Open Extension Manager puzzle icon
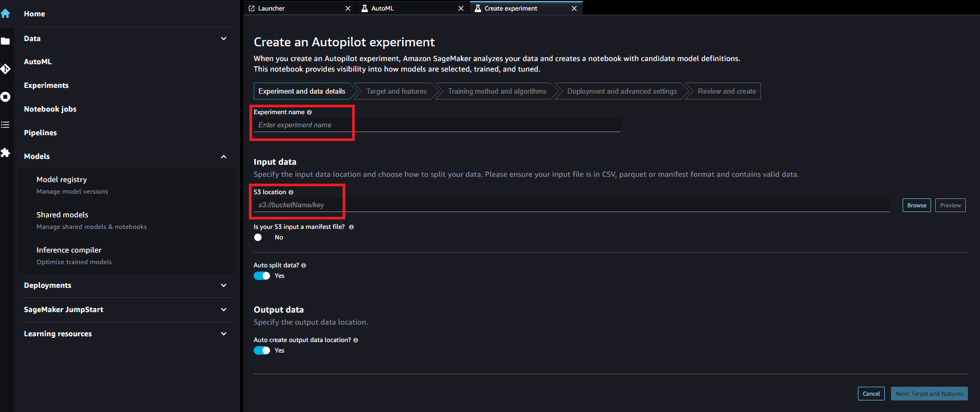Viewport: 980px width, 412px height. pos(5,153)
